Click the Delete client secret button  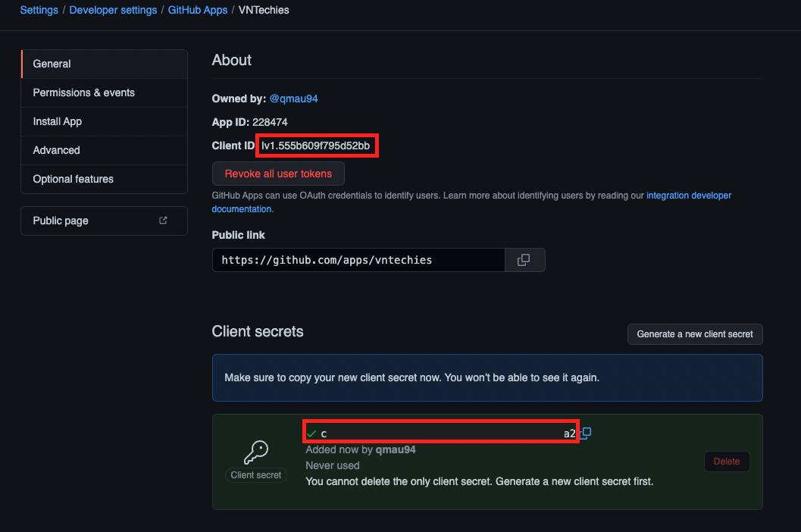727,462
